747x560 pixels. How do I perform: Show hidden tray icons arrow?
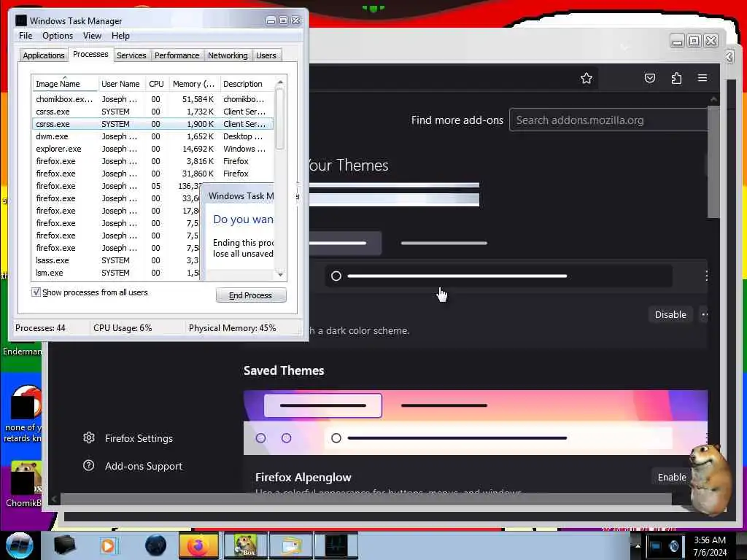[638, 545]
